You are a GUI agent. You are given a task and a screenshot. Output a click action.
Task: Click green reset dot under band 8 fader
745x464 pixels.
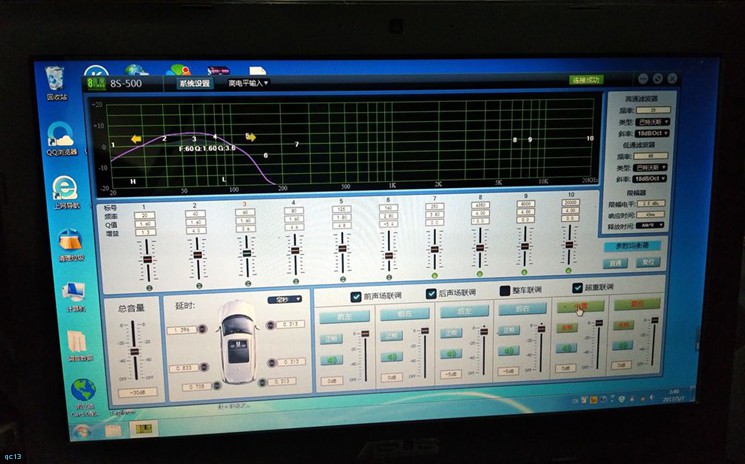tap(479, 274)
